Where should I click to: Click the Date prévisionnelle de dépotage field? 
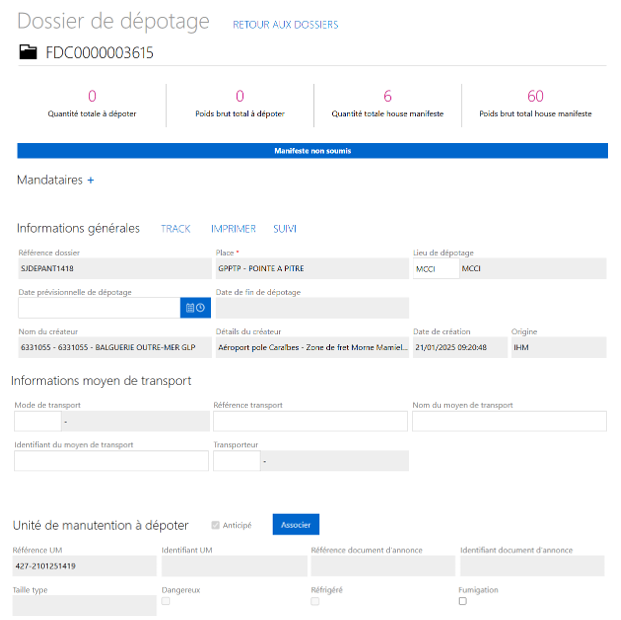click(x=97, y=308)
